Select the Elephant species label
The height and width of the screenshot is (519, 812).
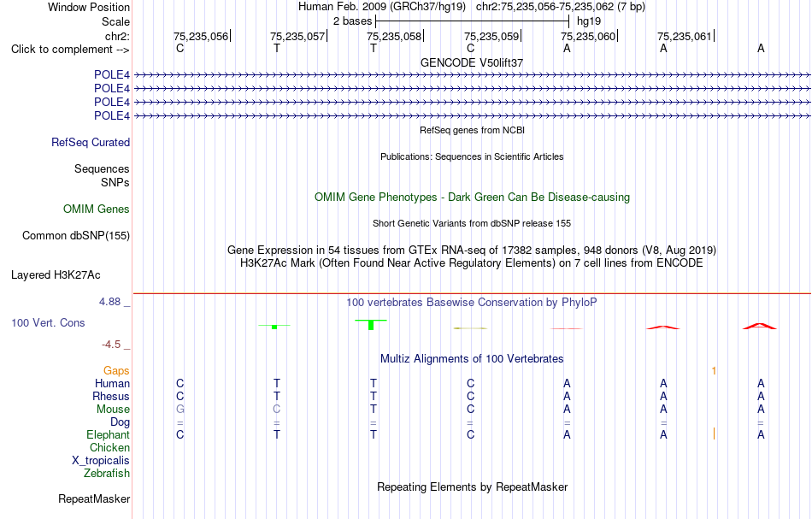pyautogui.click(x=108, y=435)
